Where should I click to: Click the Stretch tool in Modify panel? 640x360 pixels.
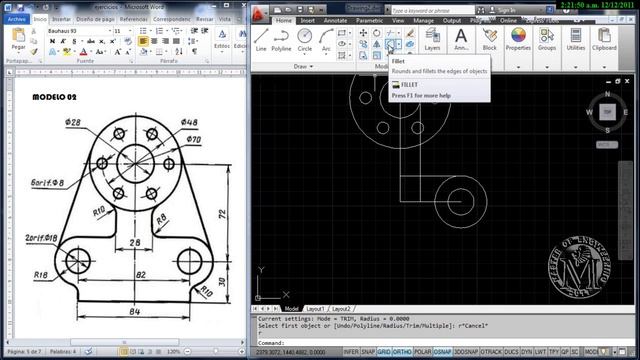click(363, 55)
